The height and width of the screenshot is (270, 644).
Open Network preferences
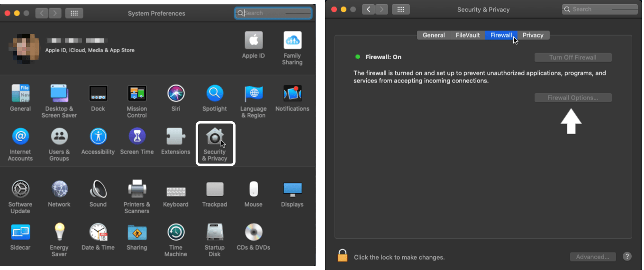click(59, 194)
